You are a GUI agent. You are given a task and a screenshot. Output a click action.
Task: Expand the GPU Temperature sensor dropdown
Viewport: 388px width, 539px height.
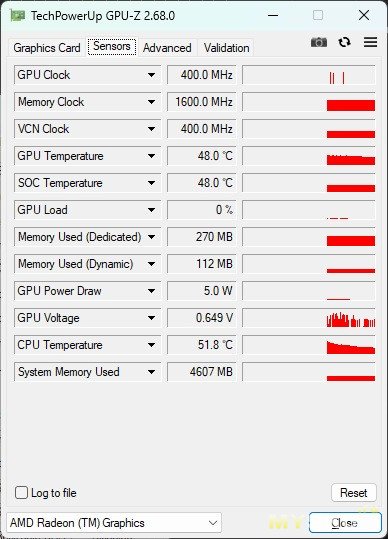(x=151, y=156)
